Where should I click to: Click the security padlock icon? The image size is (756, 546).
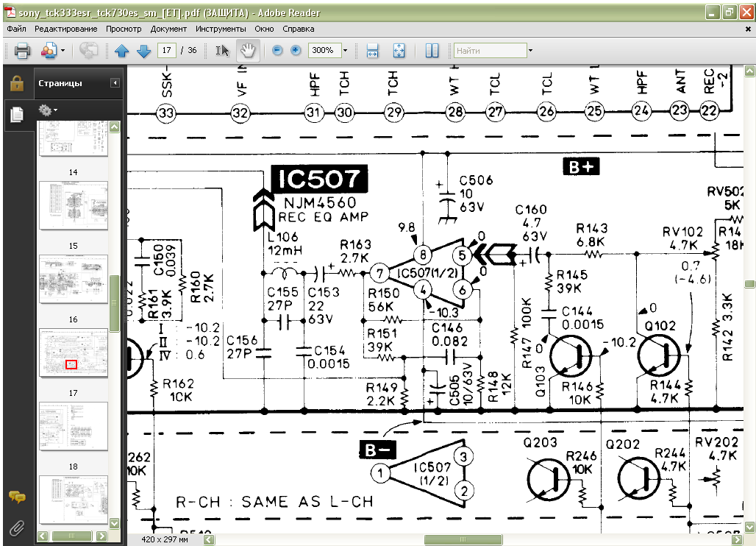[16, 82]
